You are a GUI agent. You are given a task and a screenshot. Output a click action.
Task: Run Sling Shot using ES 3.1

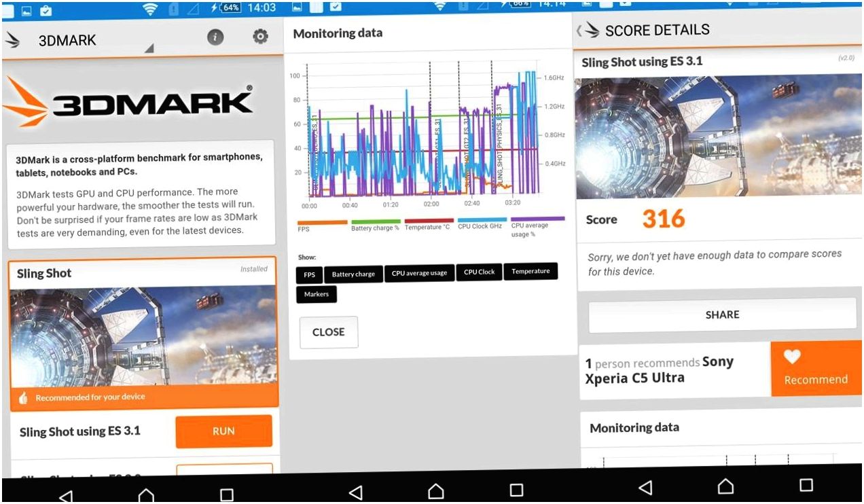[223, 431]
